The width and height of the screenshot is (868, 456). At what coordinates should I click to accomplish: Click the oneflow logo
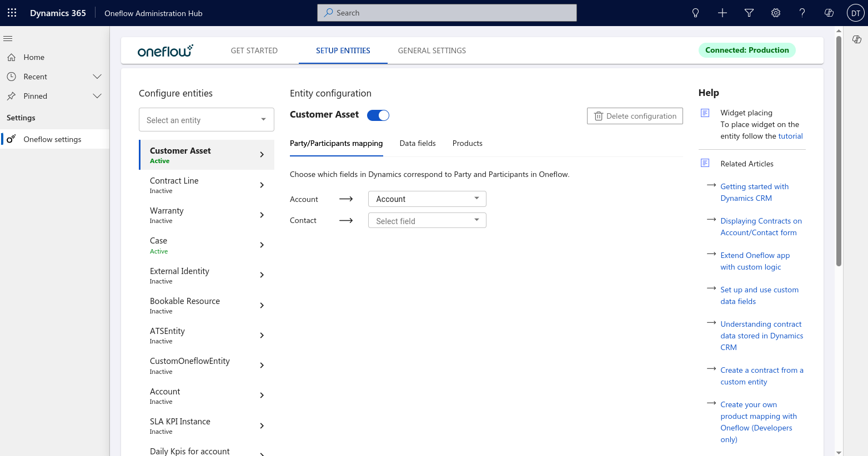(x=165, y=50)
